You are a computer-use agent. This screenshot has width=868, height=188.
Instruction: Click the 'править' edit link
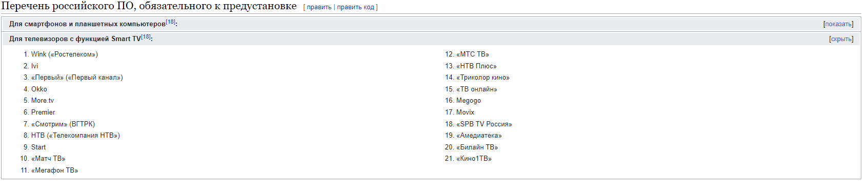click(x=319, y=7)
